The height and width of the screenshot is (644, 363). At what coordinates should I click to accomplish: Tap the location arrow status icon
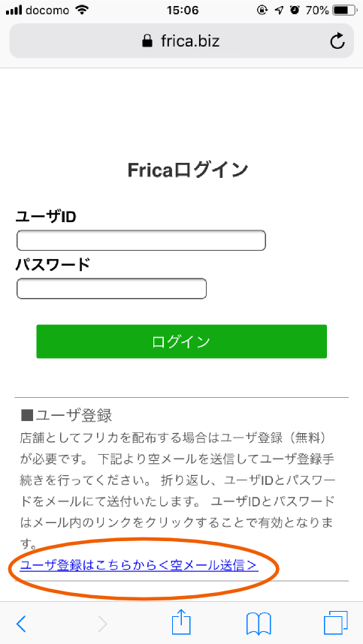pyautogui.click(x=279, y=11)
